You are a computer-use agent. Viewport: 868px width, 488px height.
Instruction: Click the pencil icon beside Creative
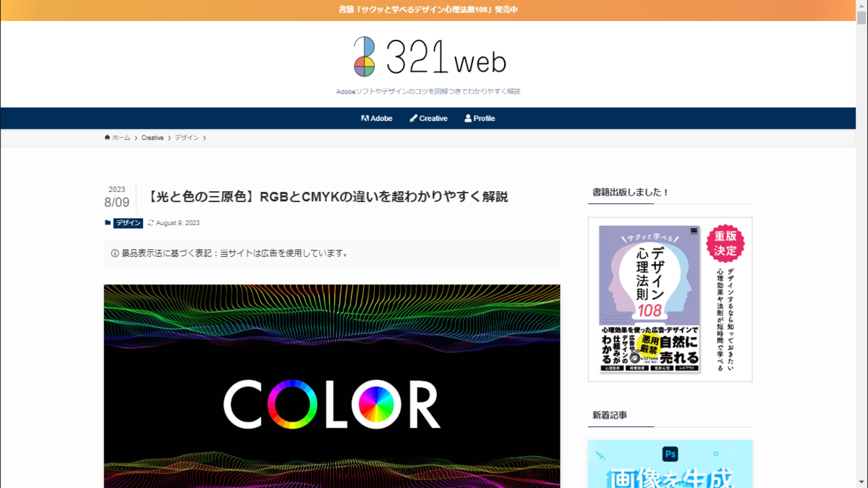[x=413, y=118]
